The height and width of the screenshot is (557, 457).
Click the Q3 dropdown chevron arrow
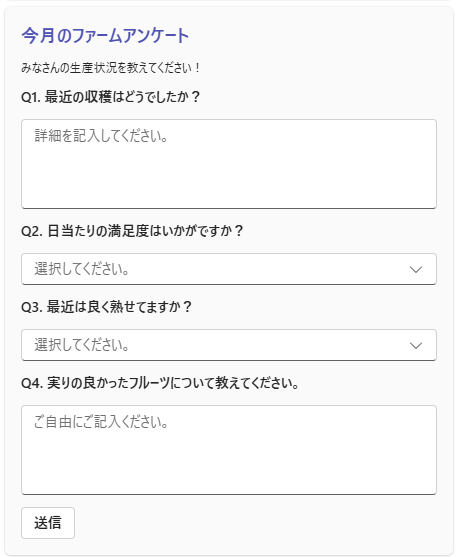[x=415, y=345]
